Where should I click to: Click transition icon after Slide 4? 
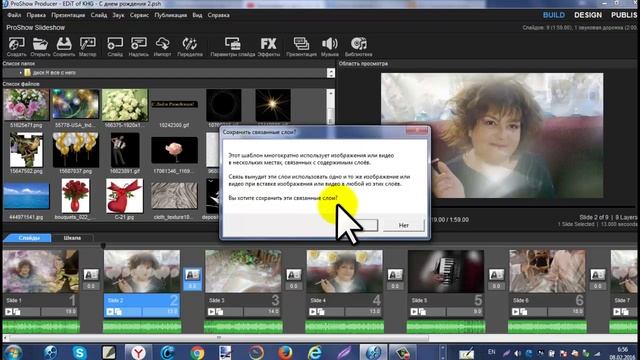(395, 275)
